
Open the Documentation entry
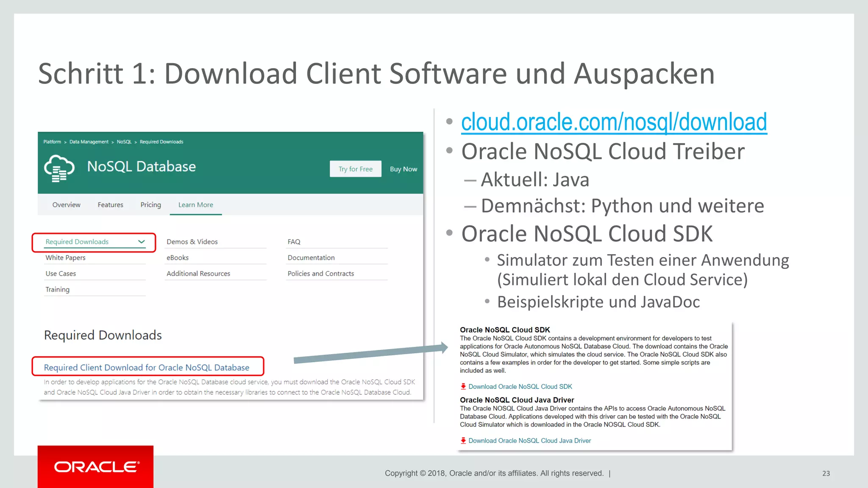[x=311, y=258]
